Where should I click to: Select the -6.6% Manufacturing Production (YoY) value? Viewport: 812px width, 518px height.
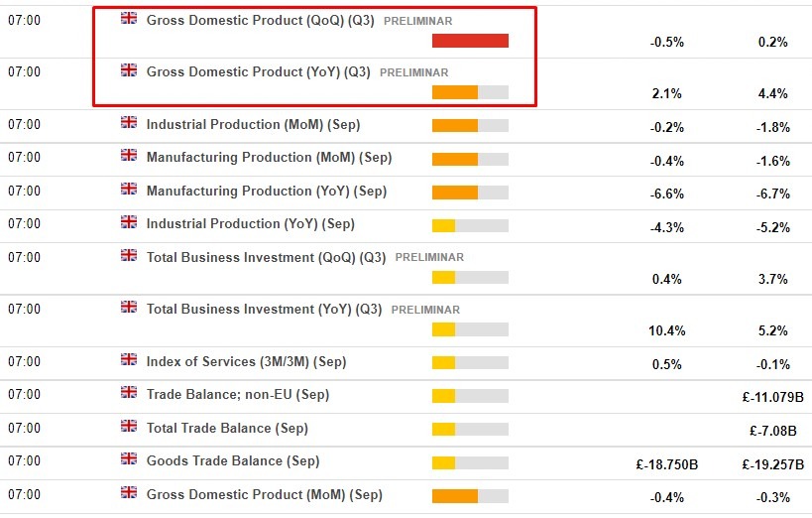[x=667, y=194]
